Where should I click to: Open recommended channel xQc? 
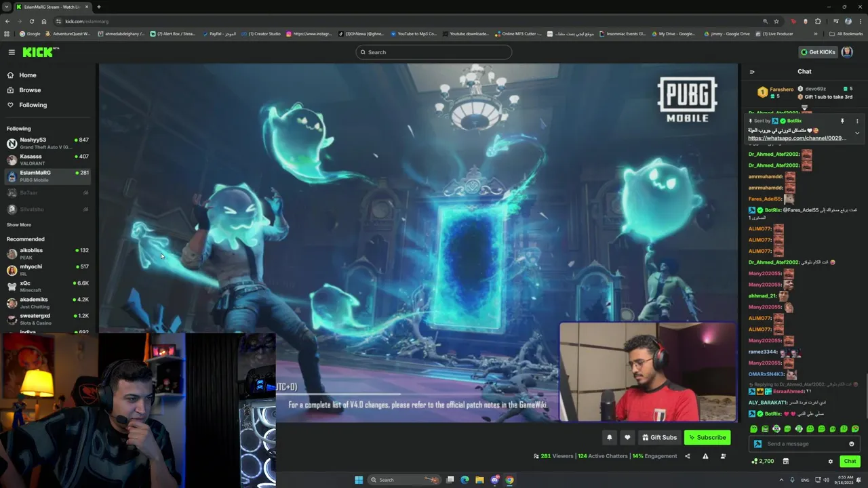(47, 286)
